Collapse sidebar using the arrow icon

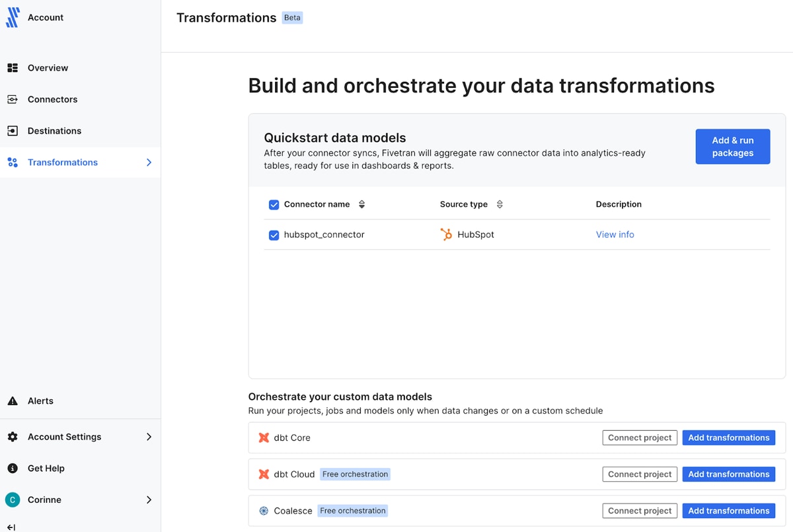[11, 527]
